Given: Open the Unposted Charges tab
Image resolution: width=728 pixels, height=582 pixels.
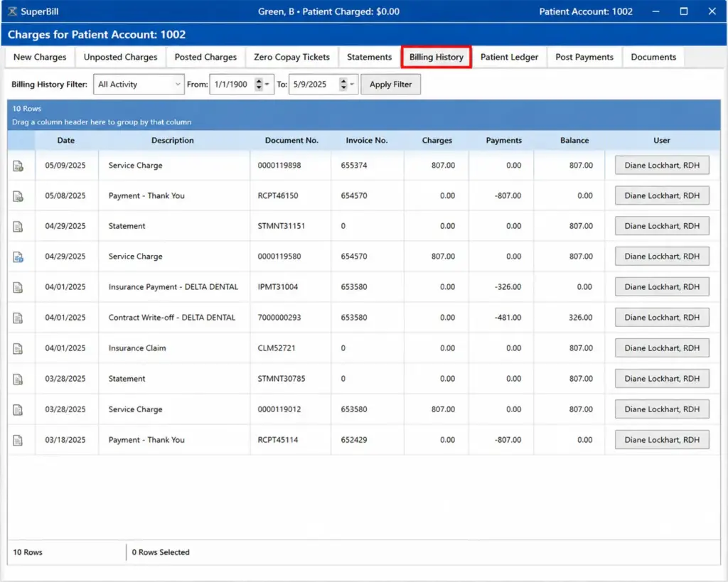Looking at the screenshot, I should click(120, 57).
